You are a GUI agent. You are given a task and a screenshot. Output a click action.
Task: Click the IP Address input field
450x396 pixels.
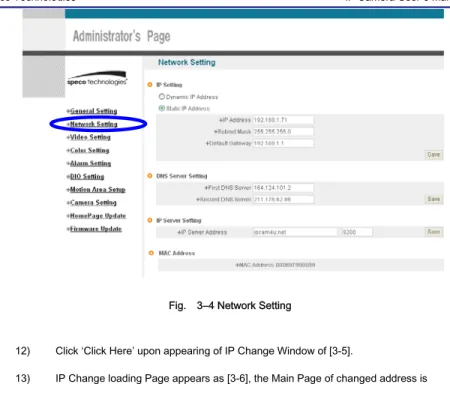point(283,120)
